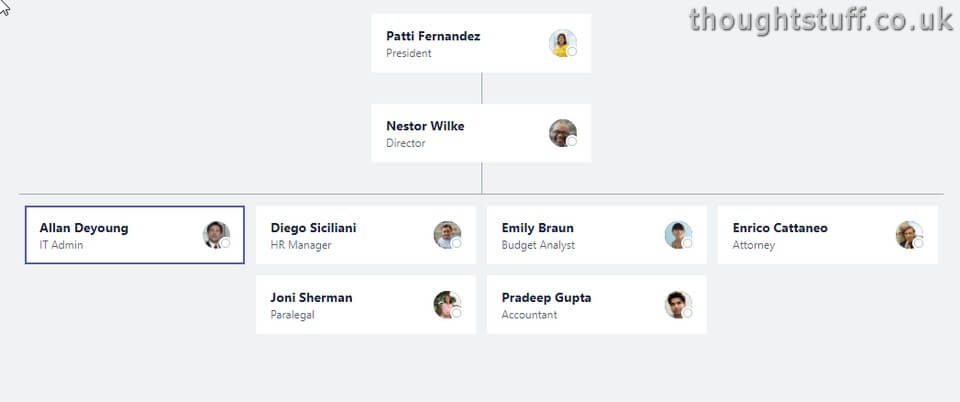Screen dimensions: 960x402
Task: Open the Pradeep Gupta Accountant card
Action: [x=596, y=305]
